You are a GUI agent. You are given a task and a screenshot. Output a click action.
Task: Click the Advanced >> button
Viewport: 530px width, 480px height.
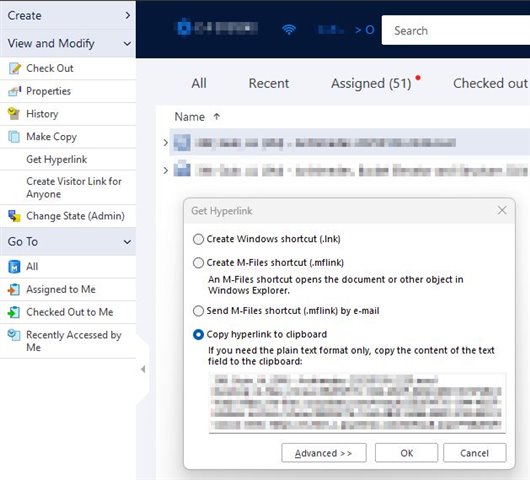coord(323,453)
